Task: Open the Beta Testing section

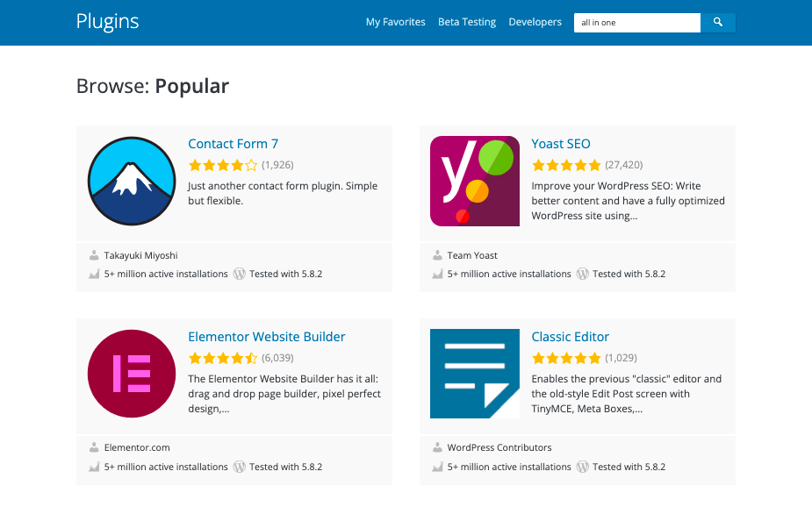Action: click(x=466, y=22)
